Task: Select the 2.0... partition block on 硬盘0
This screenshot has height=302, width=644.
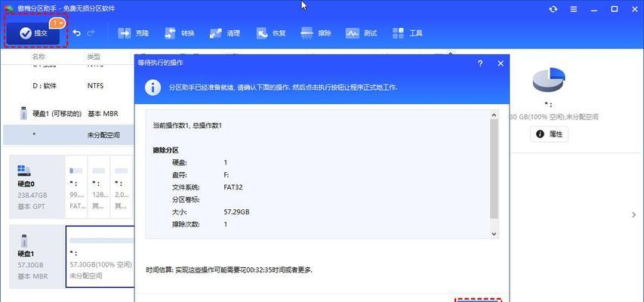Action: coord(121,186)
